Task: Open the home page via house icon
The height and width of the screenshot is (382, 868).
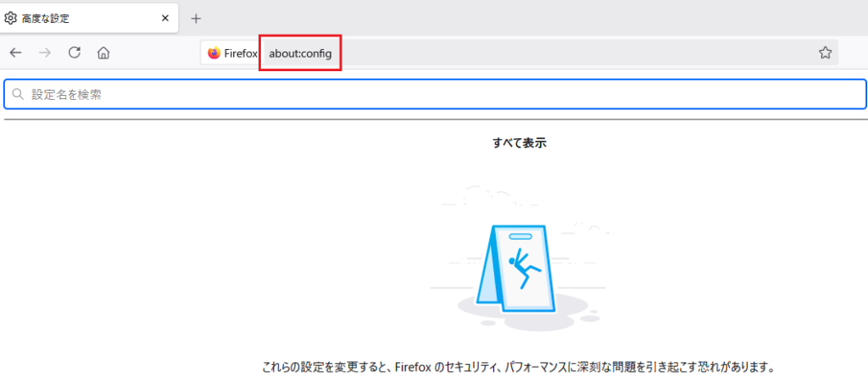Action: pos(103,53)
